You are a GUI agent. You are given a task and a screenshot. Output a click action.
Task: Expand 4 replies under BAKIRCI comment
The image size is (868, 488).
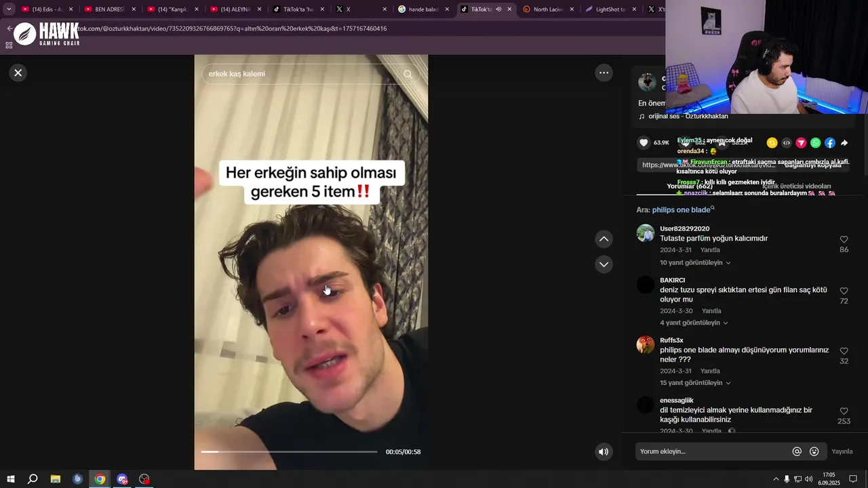(694, 323)
